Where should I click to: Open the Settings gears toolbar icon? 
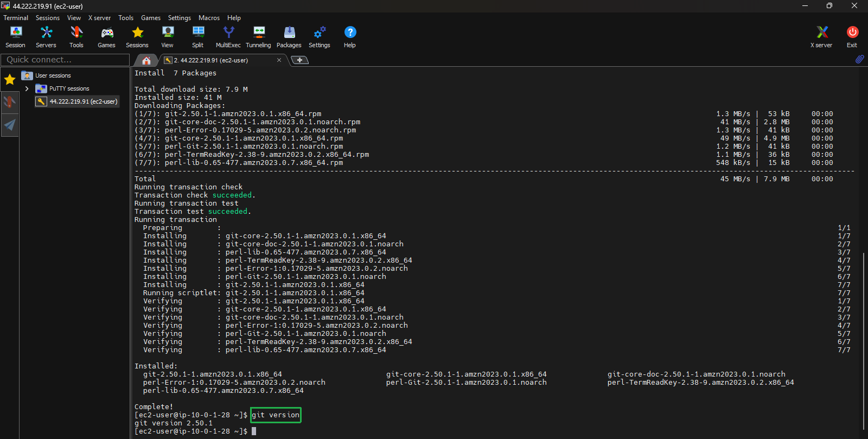(320, 37)
